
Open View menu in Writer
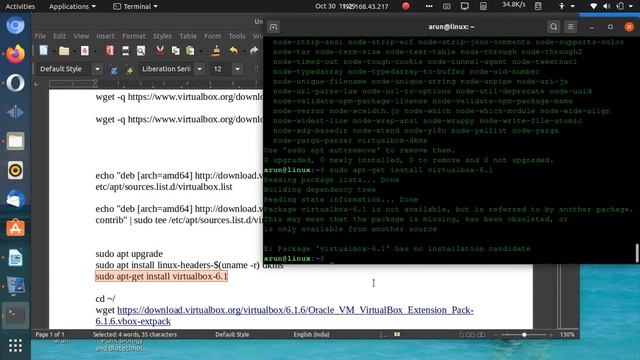coord(81,36)
